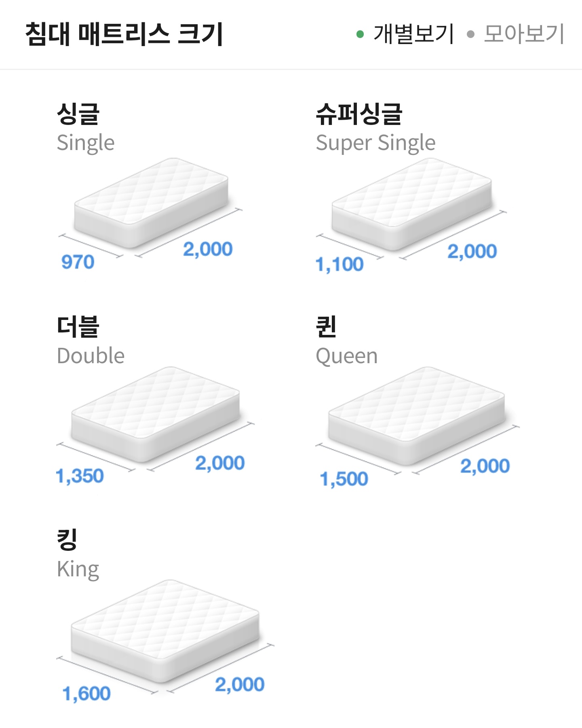Screen dimensions: 582x728
Task: Click the 싱글 heading
Action: point(78,114)
